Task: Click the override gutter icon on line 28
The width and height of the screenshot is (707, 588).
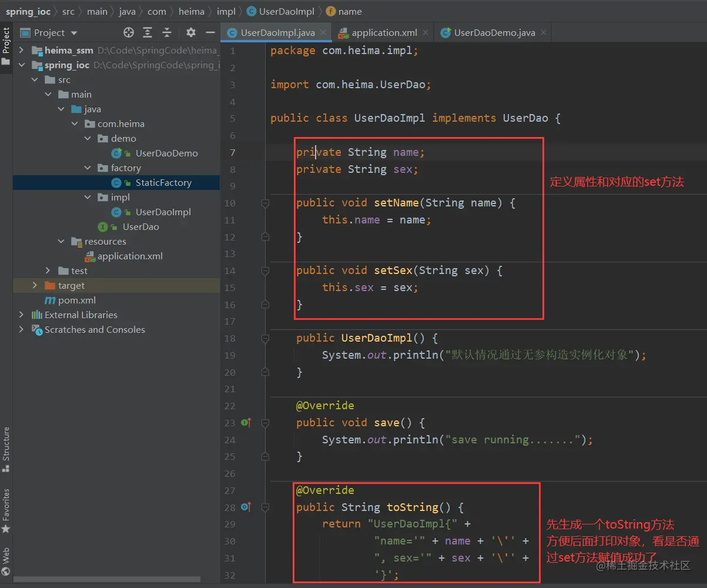Action: (246, 507)
